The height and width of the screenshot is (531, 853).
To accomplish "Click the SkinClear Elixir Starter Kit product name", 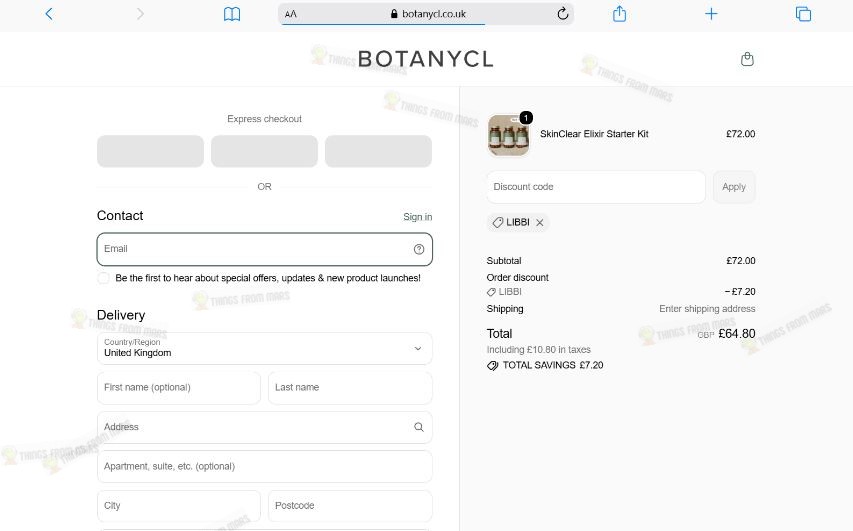I will point(594,134).
